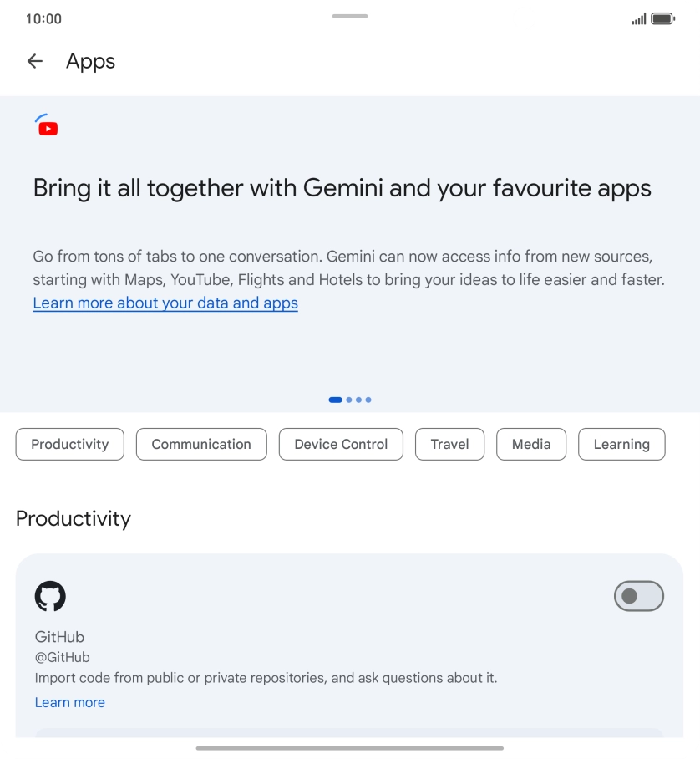Switch to the Media chip

(531, 445)
